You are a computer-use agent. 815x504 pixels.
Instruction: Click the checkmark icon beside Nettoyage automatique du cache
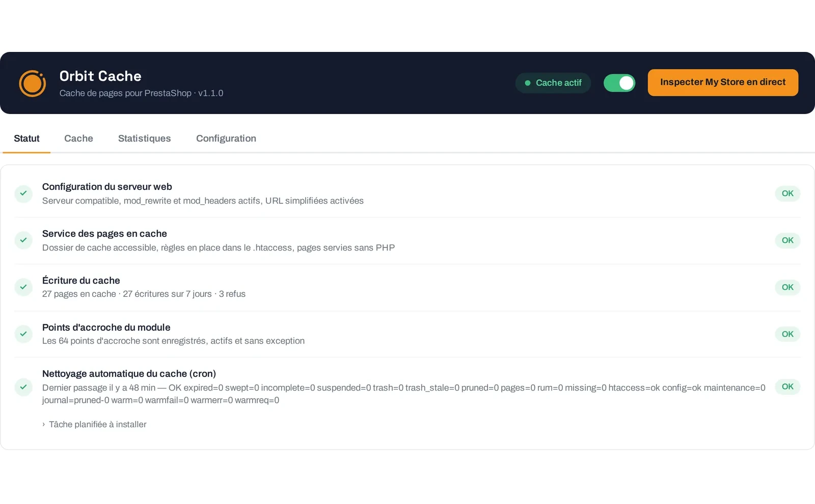pyautogui.click(x=23, y=387)
